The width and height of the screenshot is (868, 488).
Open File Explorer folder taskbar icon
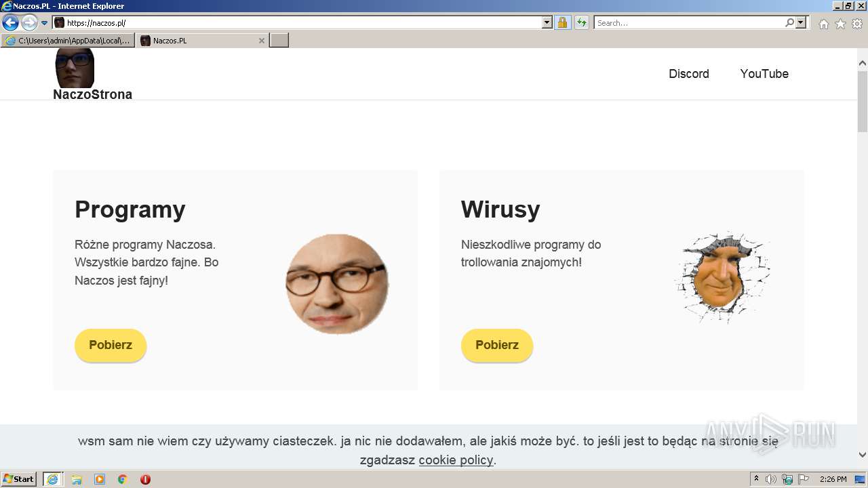(77, 479)
